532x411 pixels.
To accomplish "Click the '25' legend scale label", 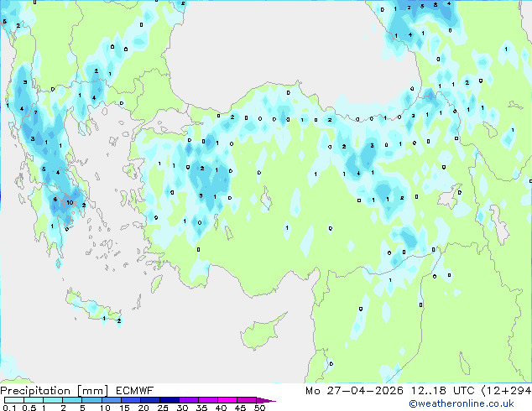I will 163,408.
